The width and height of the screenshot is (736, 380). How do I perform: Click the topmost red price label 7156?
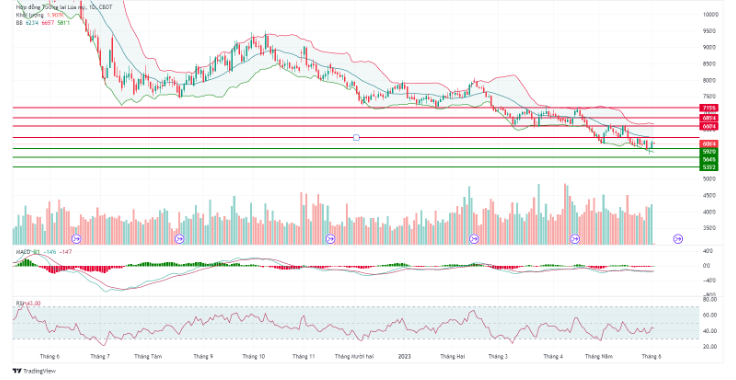coord(709,108)
